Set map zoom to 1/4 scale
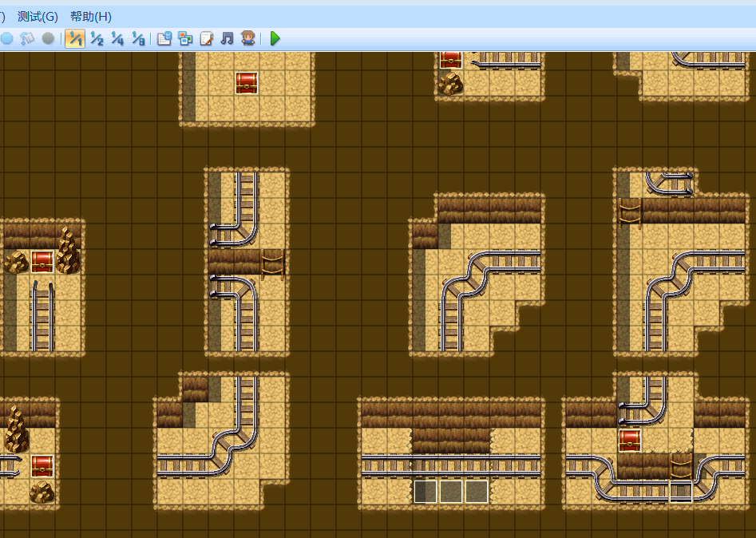The width and height of the screenshot is (756, 538). click(117, 38)
